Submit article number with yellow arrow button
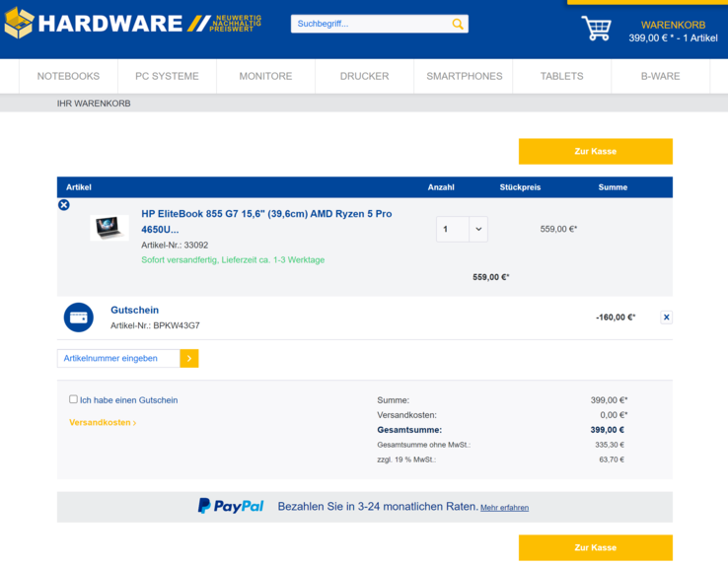 tap(189, 359)
